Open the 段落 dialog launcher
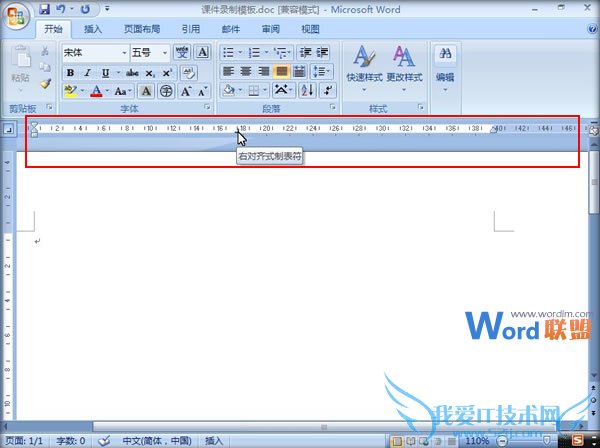This screenshot has height=448, width=600. (333, 108)
